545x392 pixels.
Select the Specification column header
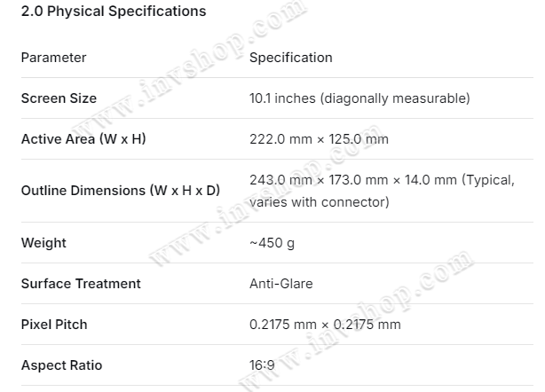290,58
